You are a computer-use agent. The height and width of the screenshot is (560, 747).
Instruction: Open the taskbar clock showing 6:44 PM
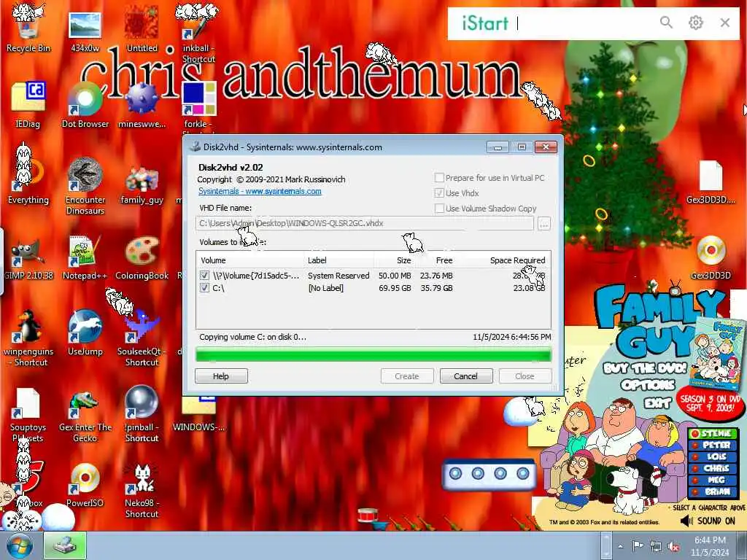point(710,546)
